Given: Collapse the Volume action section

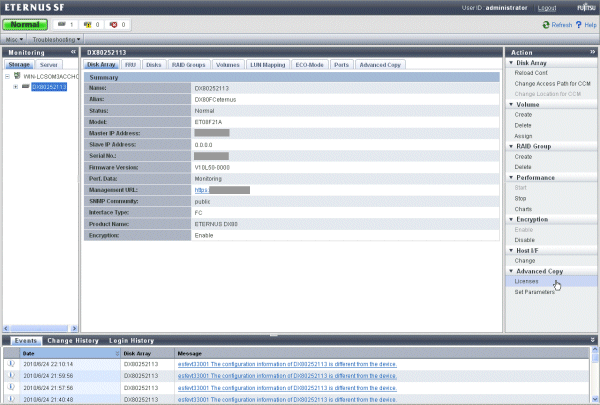Looking at the screenshot, I should tap(511, 105).
